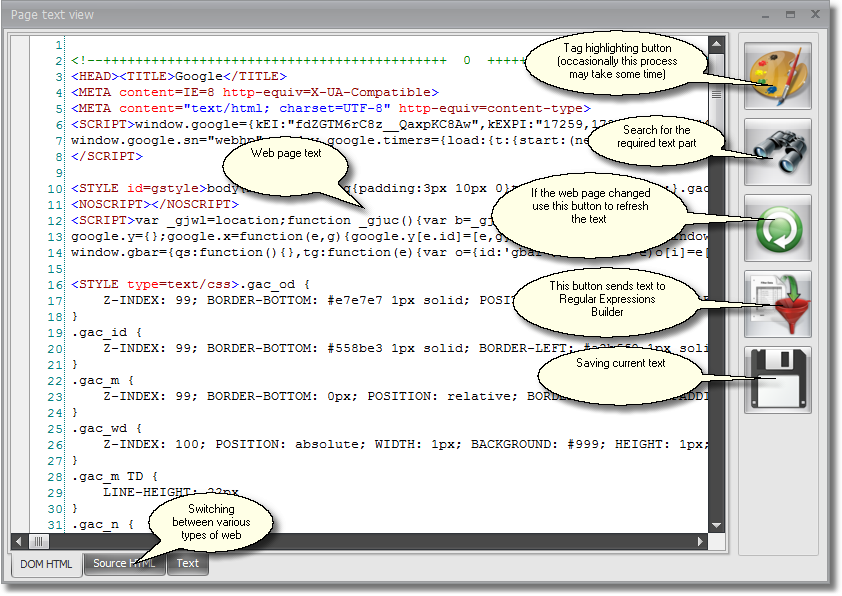Click the vertical scrollbar thumb

[716, 92]
